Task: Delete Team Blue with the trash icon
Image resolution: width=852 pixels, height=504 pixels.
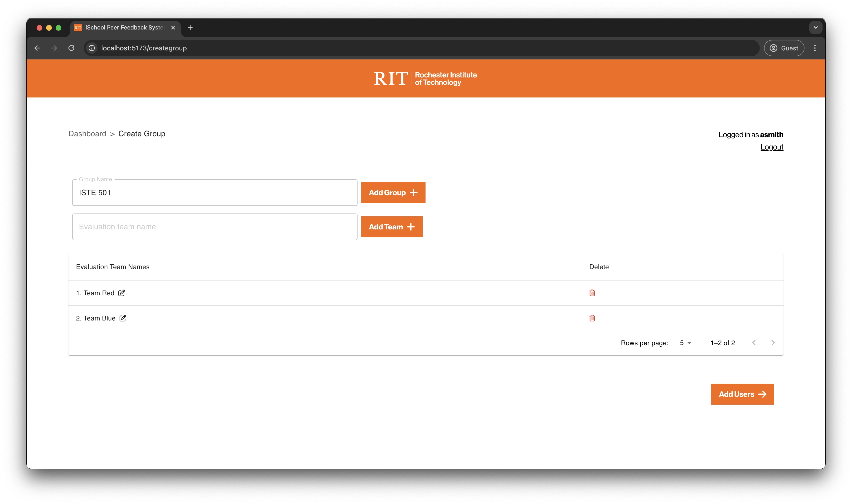Action: coord(592,318)
